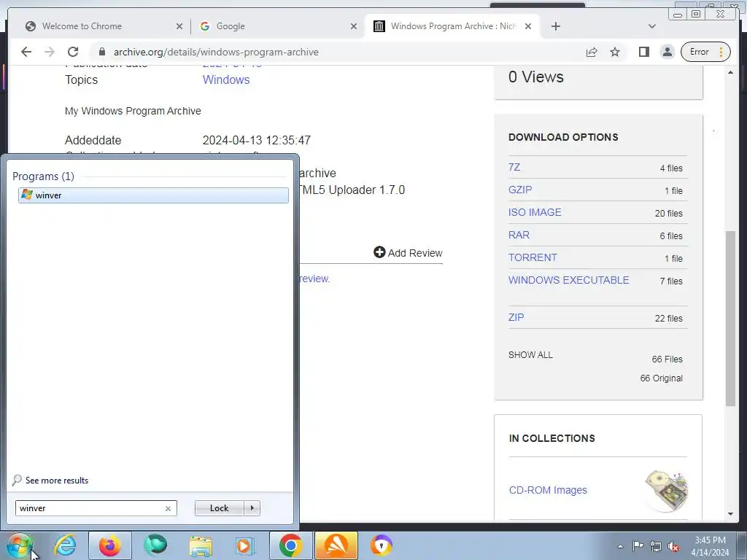Share this page icon in address bar
747x560 pixels.
pos(592,52)
